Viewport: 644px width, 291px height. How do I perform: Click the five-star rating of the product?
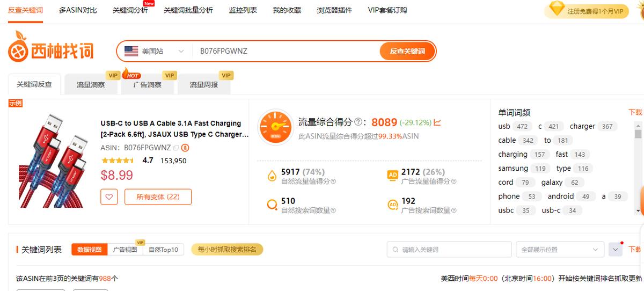(x=118, y=161)
